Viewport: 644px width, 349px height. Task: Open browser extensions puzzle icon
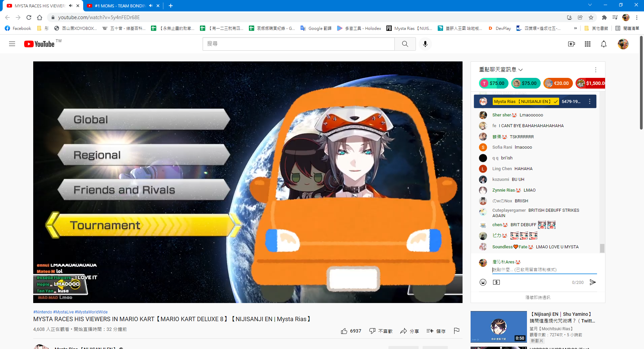[604, 17]
